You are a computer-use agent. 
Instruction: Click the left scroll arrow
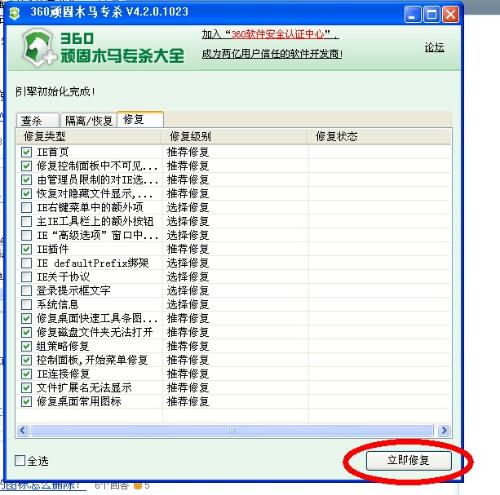pos(23,430)
